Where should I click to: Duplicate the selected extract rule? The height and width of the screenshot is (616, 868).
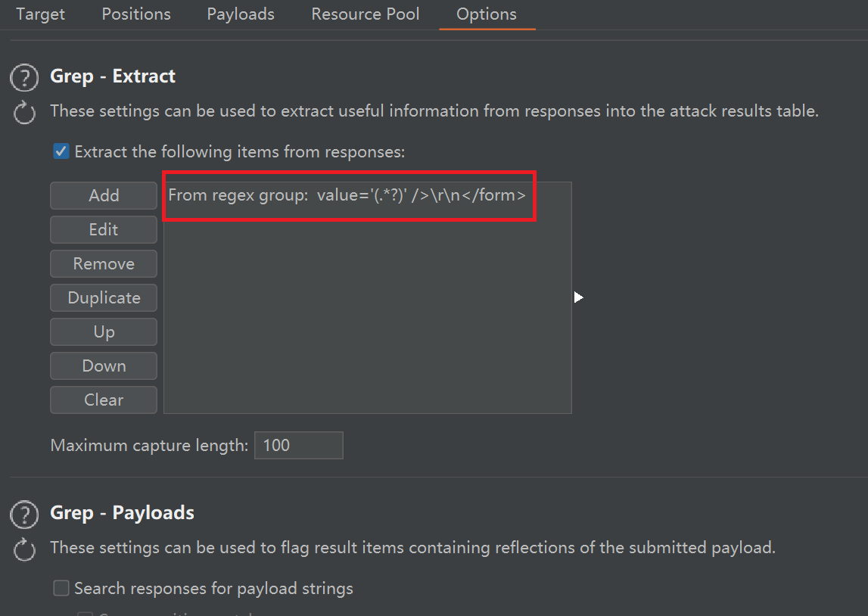point(104,298)
